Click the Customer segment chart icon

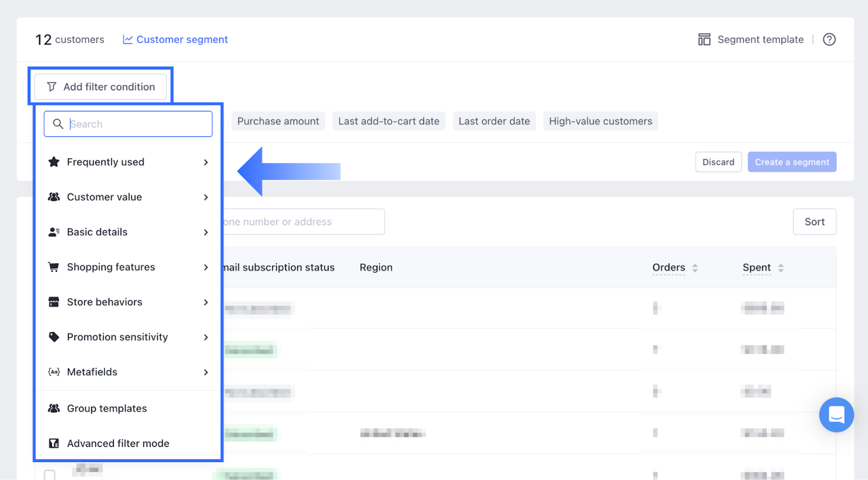tap(127, 40)
